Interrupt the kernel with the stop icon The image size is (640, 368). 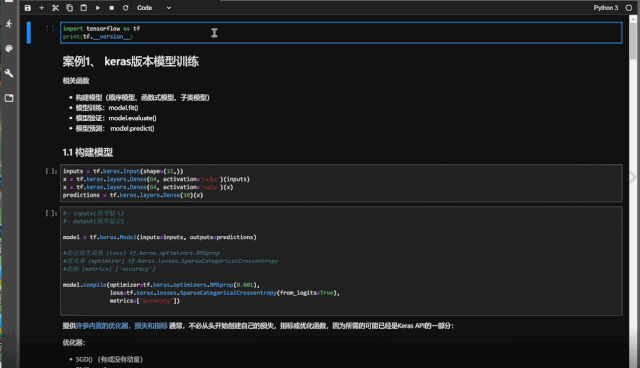[x=111, y=8]
